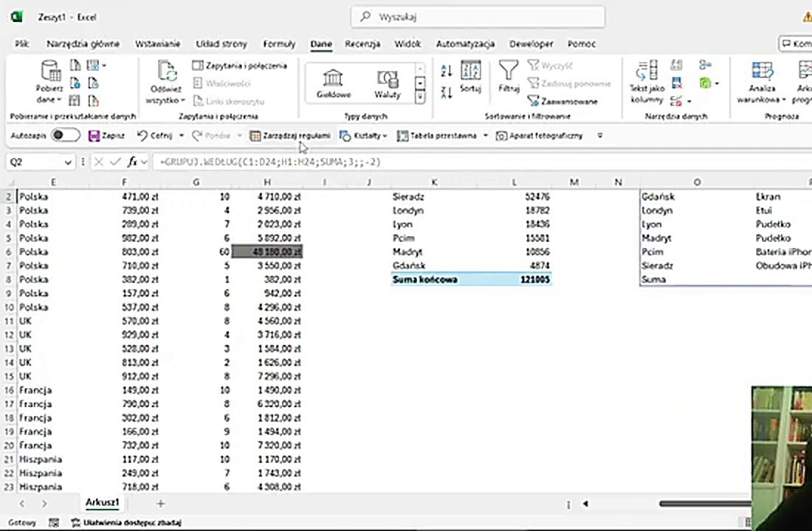Open the Name Box dropdown arrow
812x531 pixels.
69,162
